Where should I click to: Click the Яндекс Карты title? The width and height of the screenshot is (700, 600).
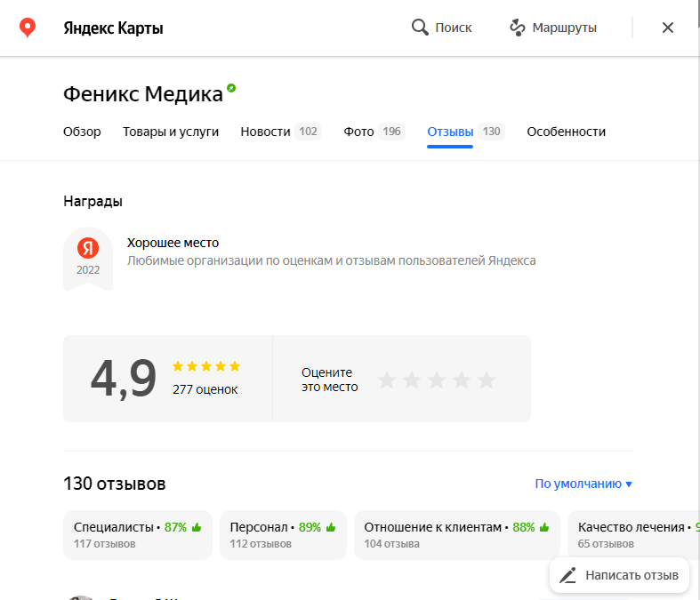pos(113,28)
